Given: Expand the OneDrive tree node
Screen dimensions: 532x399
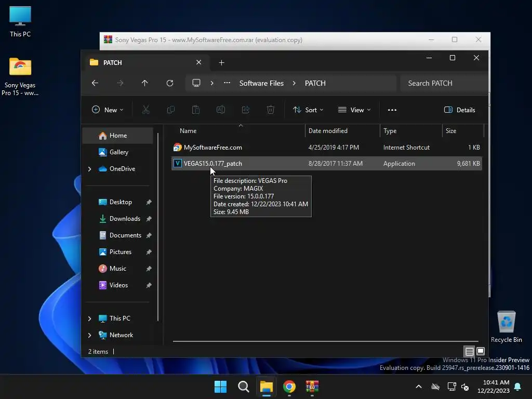Looking at the screenshot, I should click(89, 169).
